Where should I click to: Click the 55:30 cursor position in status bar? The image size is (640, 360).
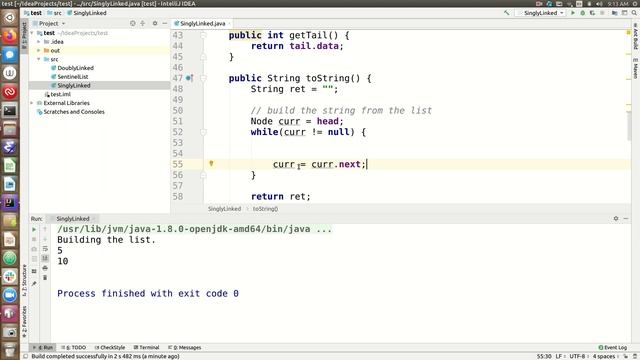point(544,357)
